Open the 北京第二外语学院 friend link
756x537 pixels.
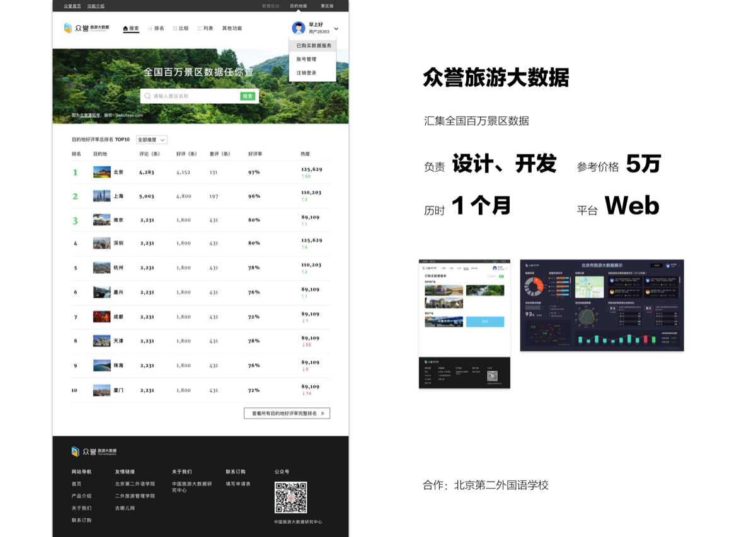pyautogui.click(x=135, y=483)
